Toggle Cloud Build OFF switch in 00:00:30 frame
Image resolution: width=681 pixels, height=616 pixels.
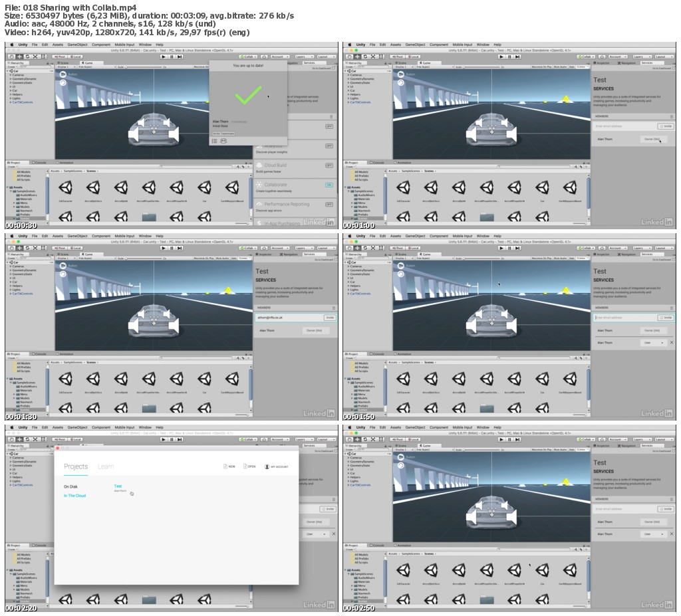(329, 165)
